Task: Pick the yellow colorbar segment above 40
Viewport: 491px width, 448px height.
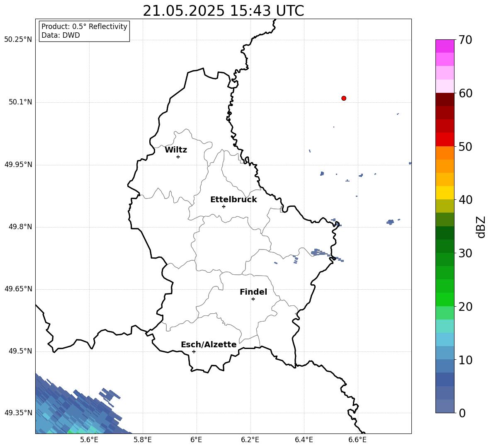Action: [x=445, y=193]
